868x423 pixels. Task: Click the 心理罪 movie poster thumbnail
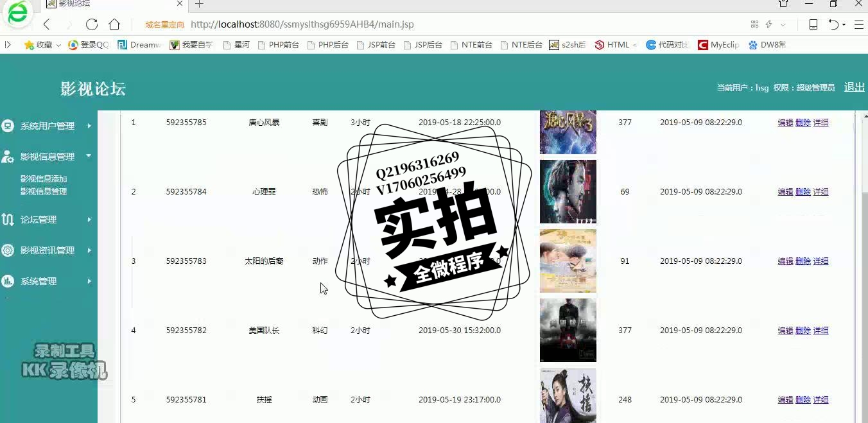(568, 191)
